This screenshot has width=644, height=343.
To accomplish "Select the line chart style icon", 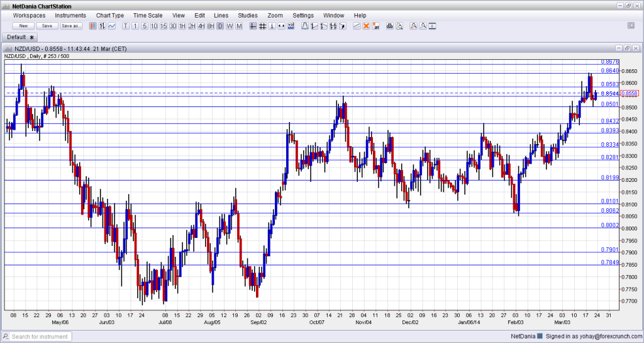I will click(111, 26).
